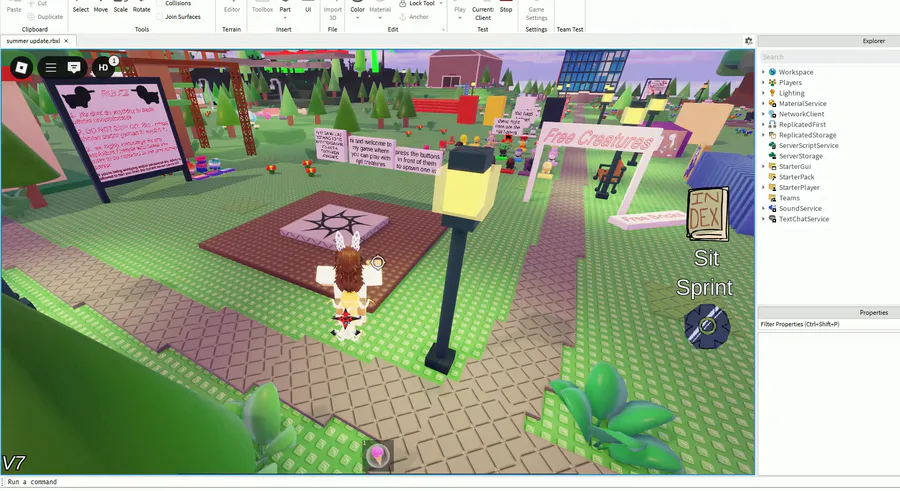Switch Current: Client view

point(483,11)
